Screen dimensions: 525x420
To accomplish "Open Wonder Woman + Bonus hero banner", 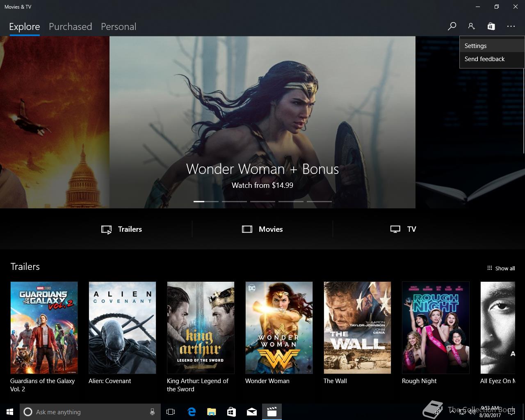I will (262, 122).
